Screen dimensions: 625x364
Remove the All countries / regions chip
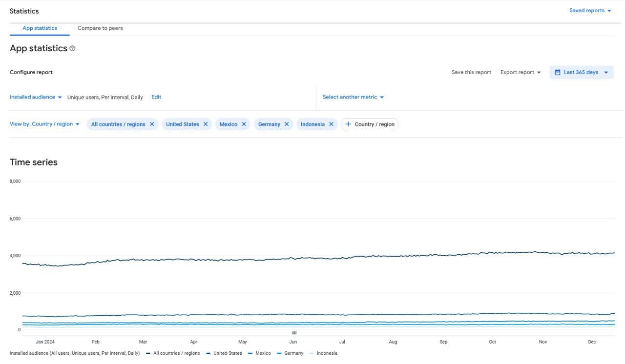tap(152, 124)
